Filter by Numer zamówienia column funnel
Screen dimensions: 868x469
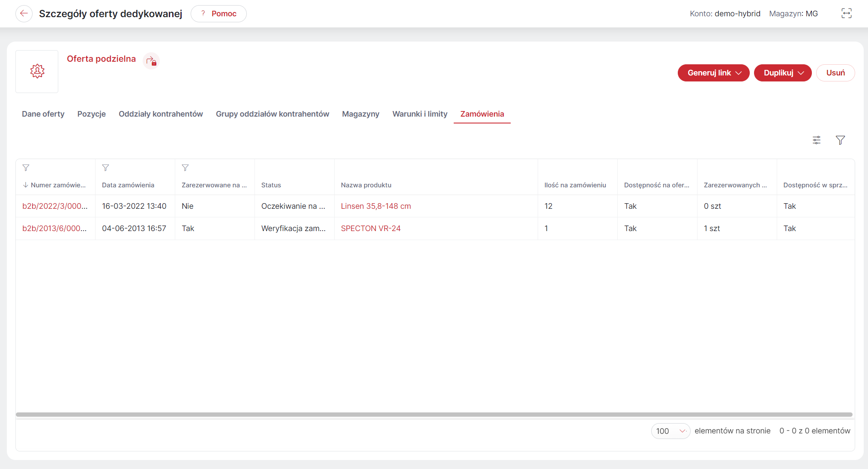click(x=26, y=168)
